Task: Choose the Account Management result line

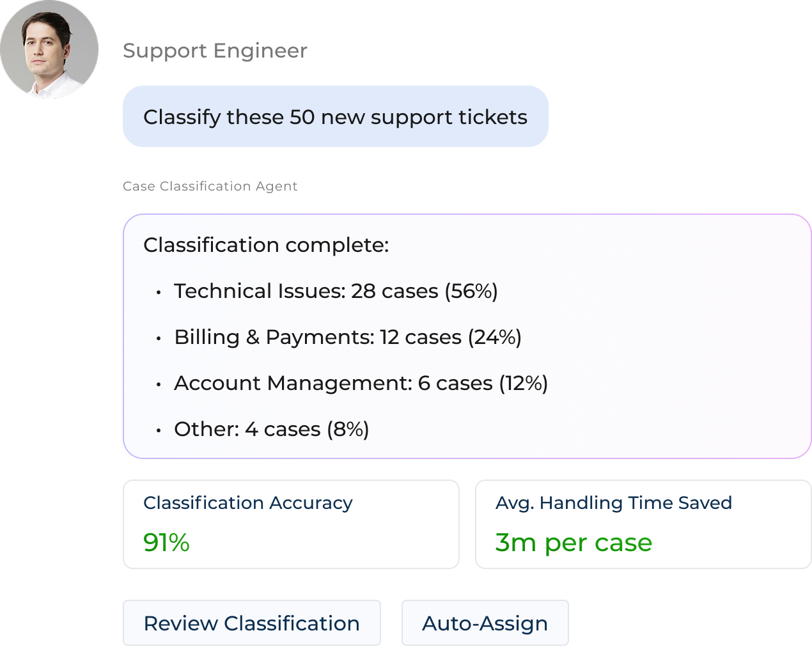Action: click(x=361, y=384)
